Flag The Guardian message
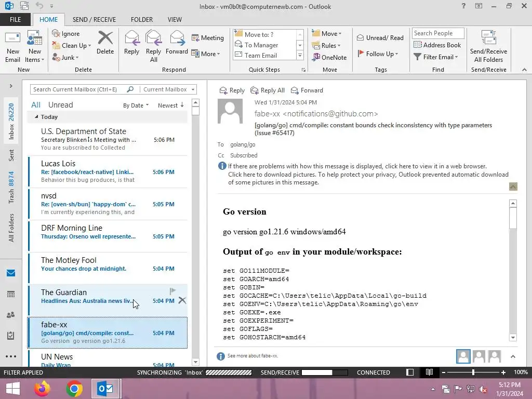532x399 pixels. (172, 291)
